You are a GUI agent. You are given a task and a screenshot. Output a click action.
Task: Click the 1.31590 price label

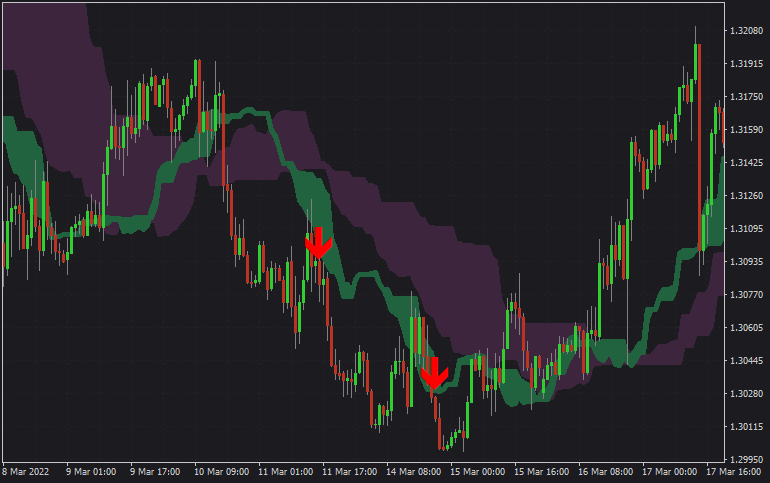pos(746,130)
